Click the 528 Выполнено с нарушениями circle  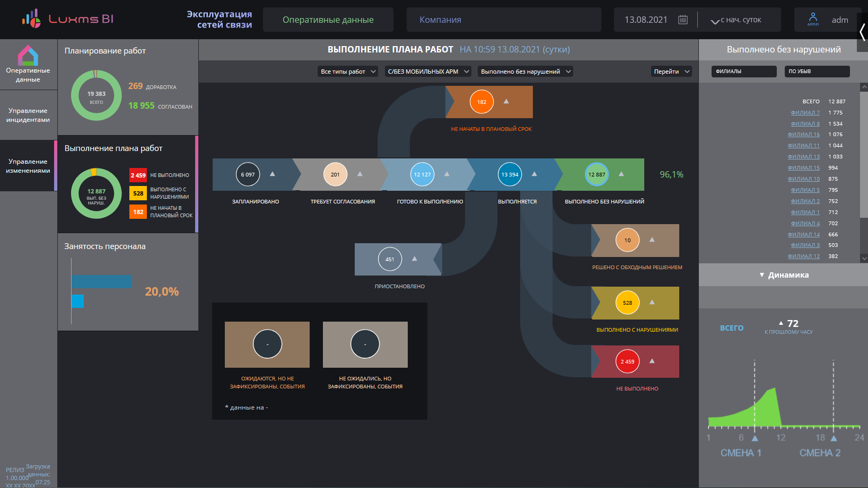coord(627,303)
